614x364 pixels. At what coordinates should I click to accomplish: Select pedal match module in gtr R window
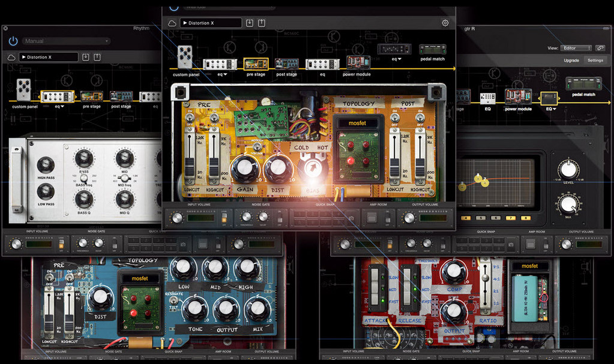583,84
